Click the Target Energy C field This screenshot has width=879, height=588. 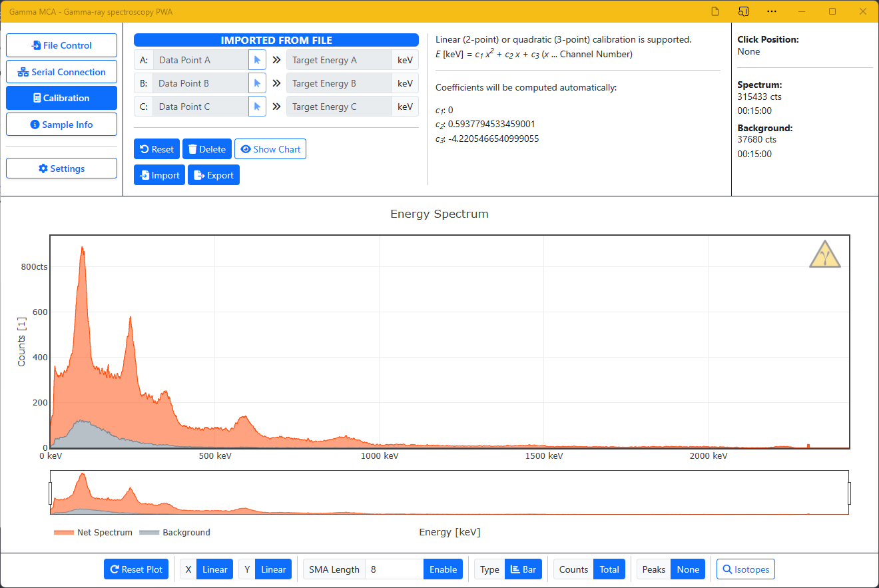point(339,107)
